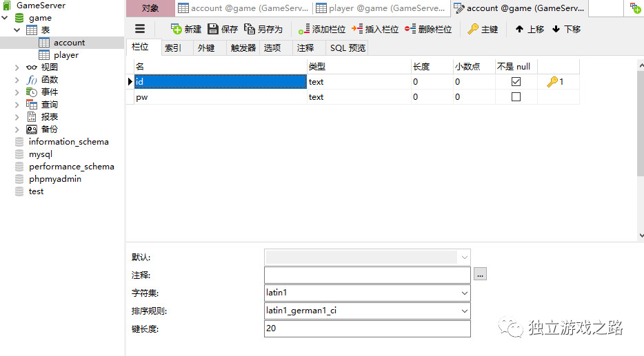Open the hamburger menu icon
Viewport: 644px width, 356px height.
click(x=140, y=29)
